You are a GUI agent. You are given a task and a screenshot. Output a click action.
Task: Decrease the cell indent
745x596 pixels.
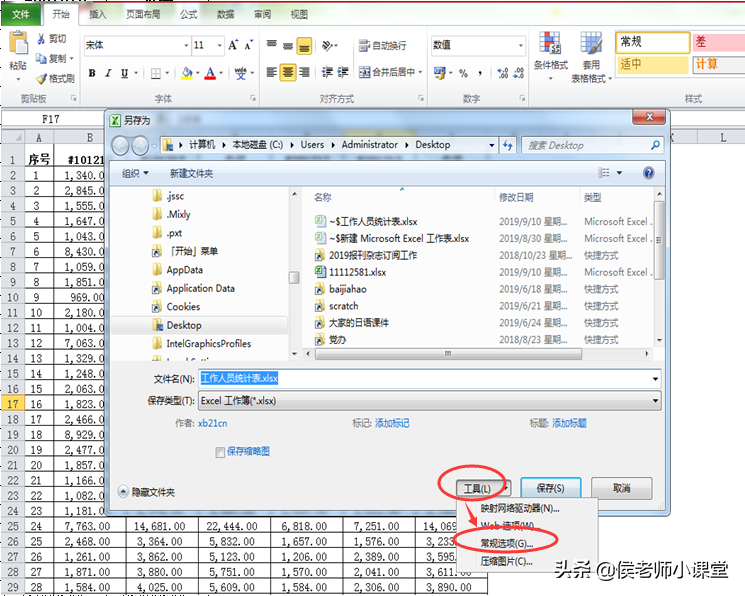327,72
